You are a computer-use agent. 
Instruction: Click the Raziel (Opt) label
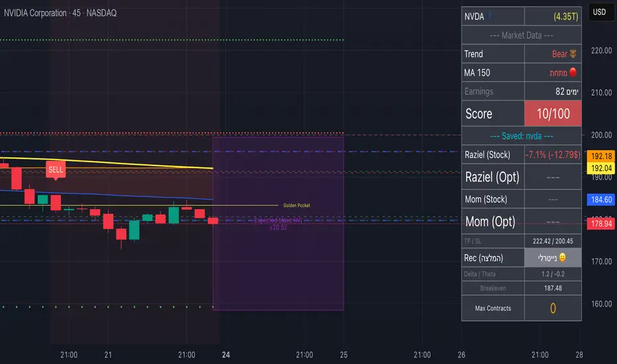pos(492,177)
